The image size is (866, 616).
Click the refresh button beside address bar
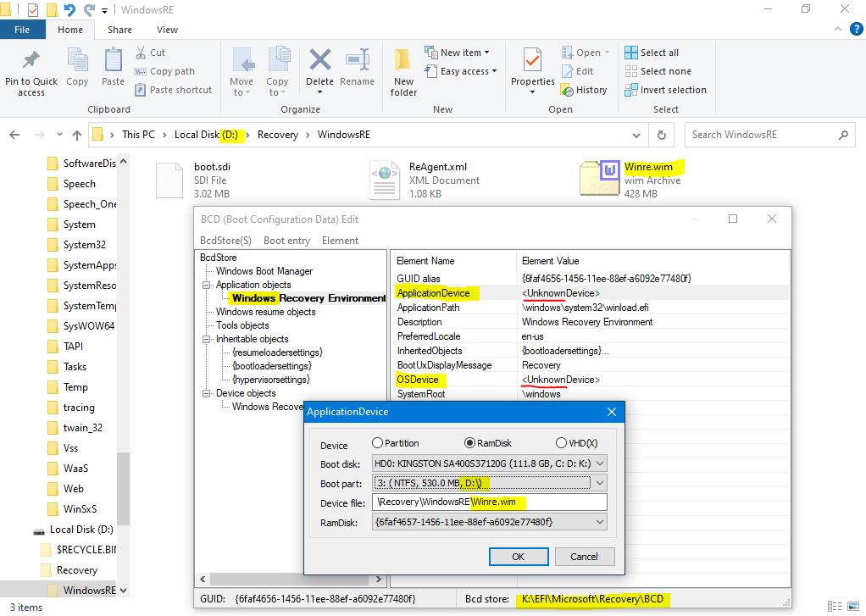[662, 135]
